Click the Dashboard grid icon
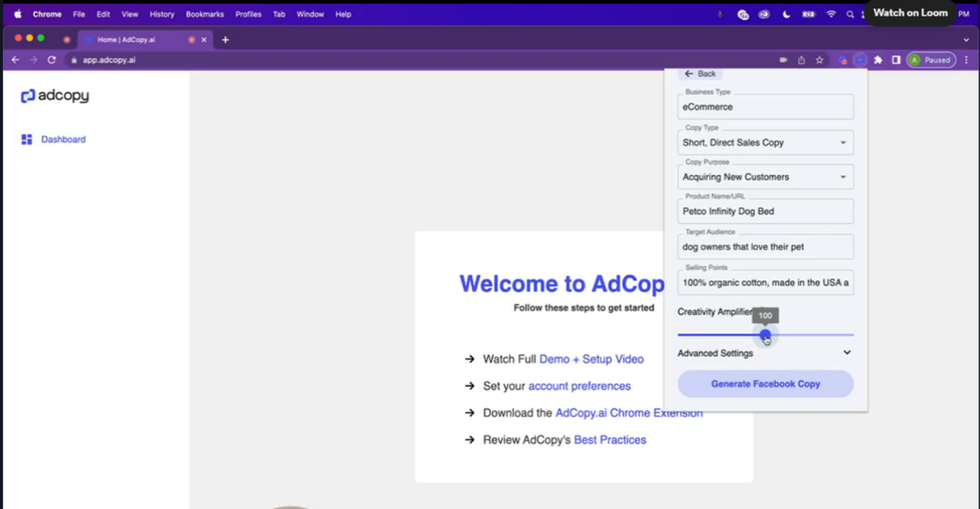980x509 pixels. (x=26, y=140)
